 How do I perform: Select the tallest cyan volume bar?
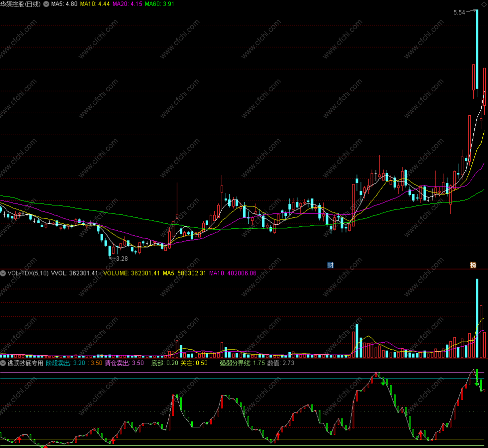click(x=477, y=318)
